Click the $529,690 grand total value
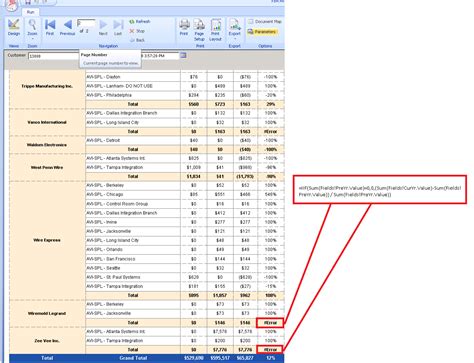Image resolution: width=474 pixels, height=363 pixels. (x=194, y=358)
